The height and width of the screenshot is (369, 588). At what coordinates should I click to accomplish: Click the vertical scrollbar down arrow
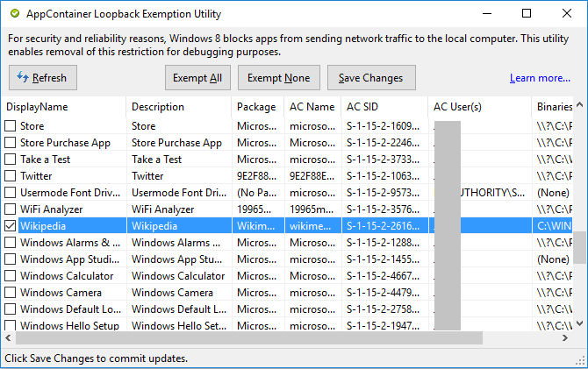(580, 323)
